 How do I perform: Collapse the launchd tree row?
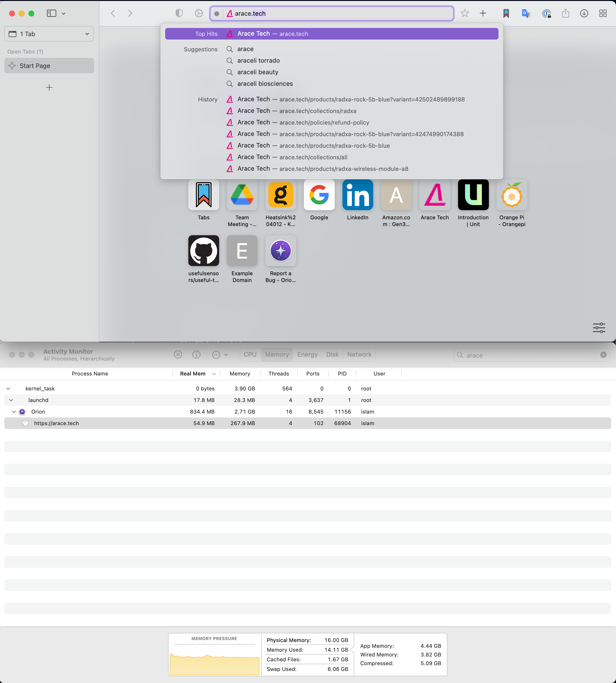click(11, 400)
